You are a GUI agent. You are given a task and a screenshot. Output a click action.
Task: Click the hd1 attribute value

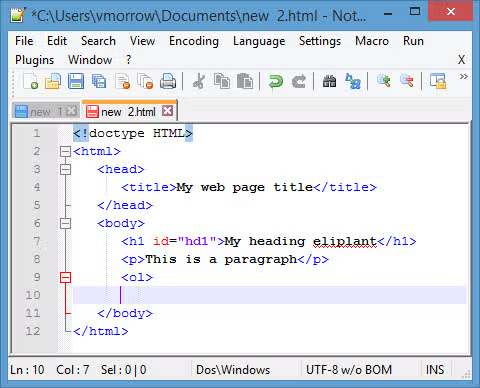[197, 241]
